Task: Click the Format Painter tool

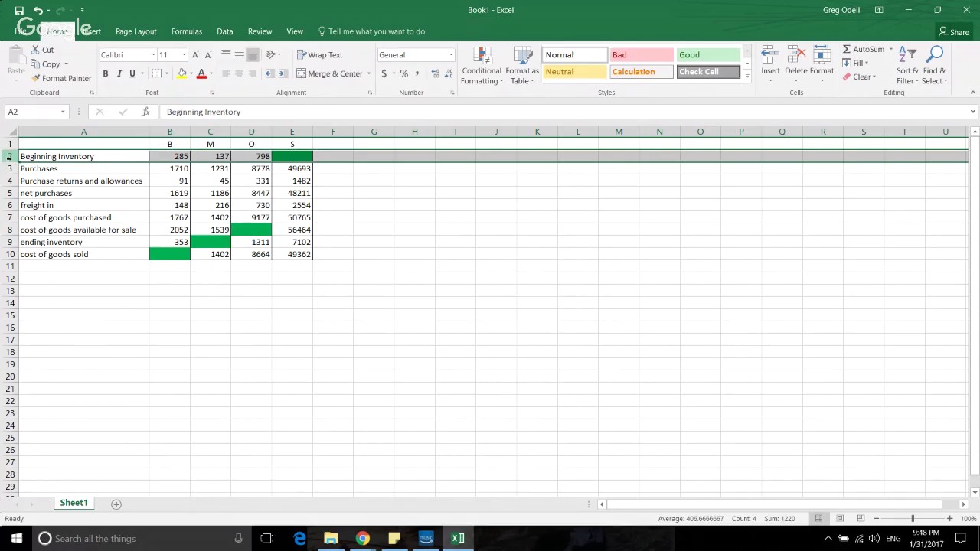Action: click(61, 78)
